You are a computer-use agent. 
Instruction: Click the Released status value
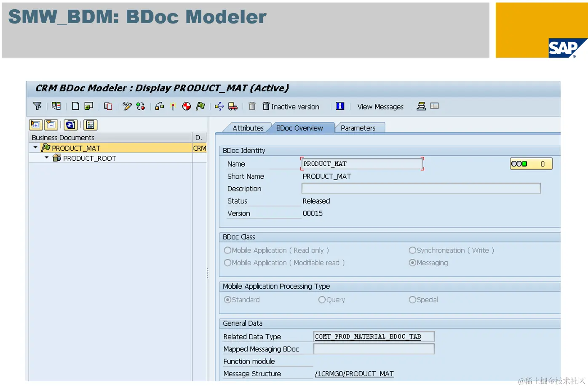click(x=316, y=201)
